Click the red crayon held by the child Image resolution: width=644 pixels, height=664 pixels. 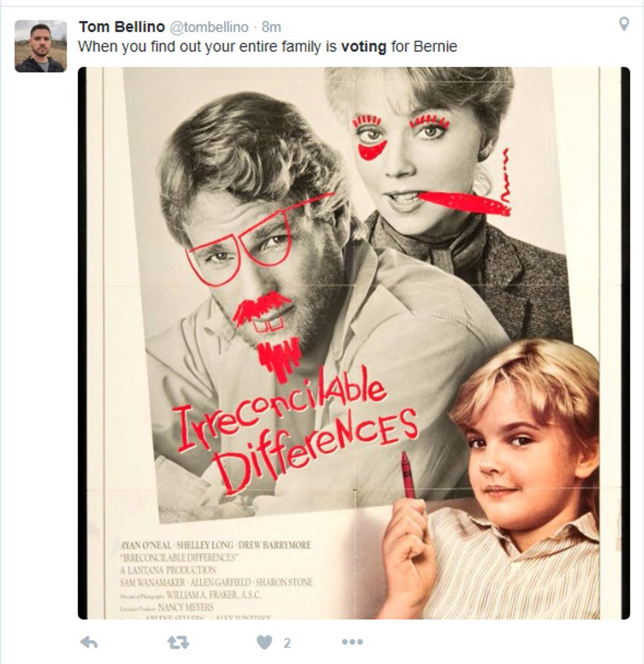tap(407, 475)
